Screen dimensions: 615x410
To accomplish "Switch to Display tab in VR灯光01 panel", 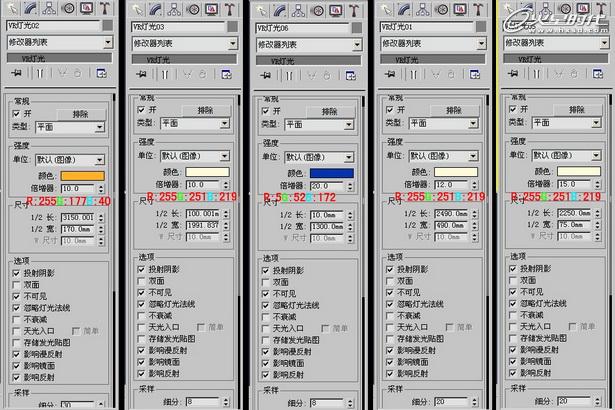I will coord(460,9).
